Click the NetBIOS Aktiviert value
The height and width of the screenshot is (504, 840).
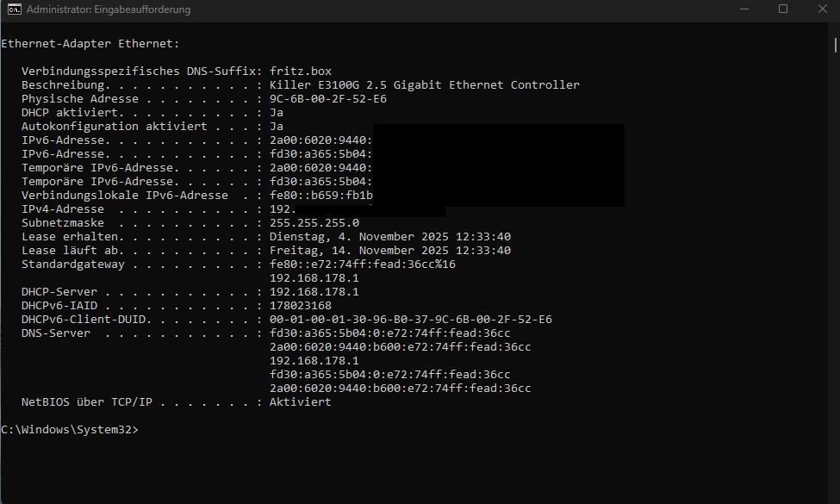coord(301,402)
